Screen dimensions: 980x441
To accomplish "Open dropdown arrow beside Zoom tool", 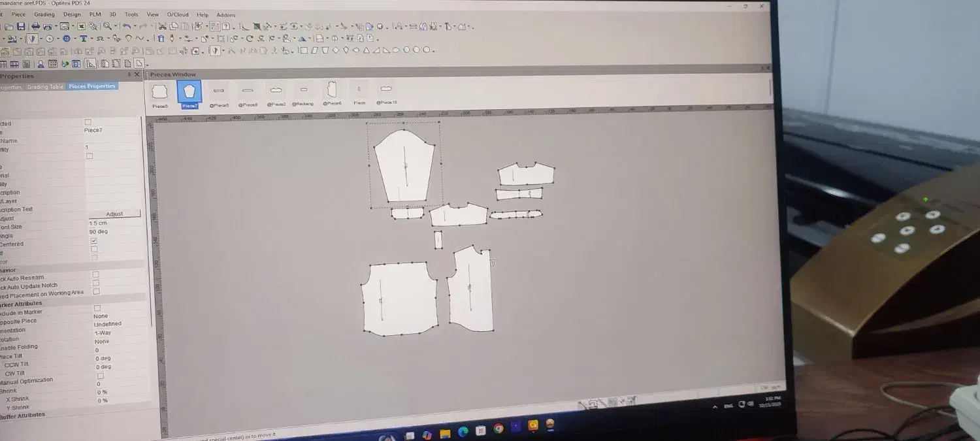I will point(115,27).
